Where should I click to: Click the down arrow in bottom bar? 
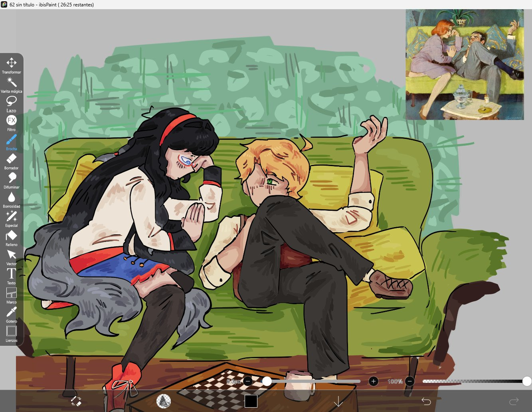(x=338, y=401)
